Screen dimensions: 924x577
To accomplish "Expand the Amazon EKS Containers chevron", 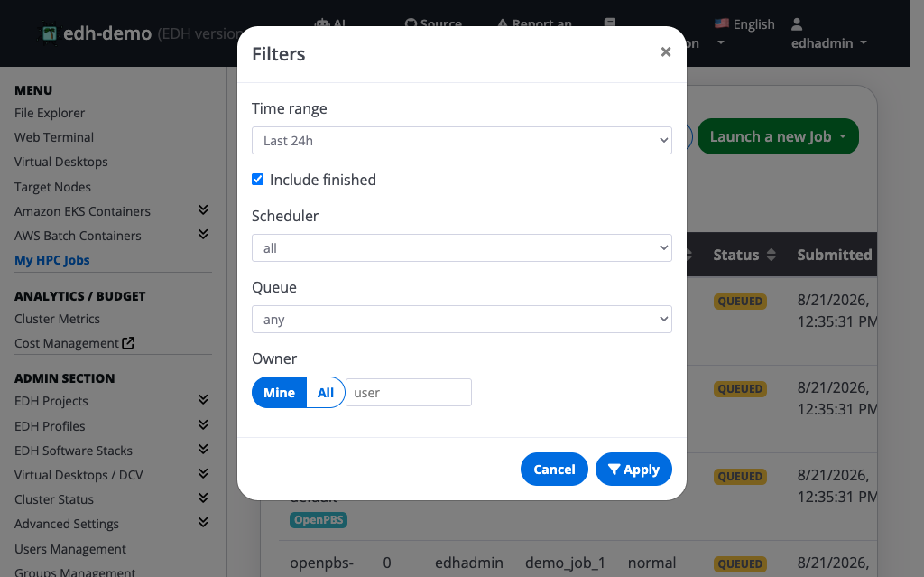I will [x=203, y=210].
